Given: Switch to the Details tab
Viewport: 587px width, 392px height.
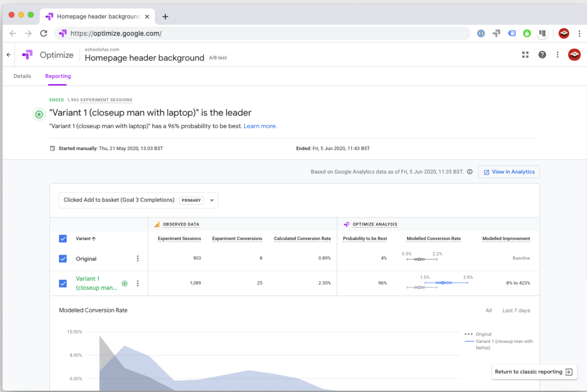Looking at the screenshot, I should 22,76.
